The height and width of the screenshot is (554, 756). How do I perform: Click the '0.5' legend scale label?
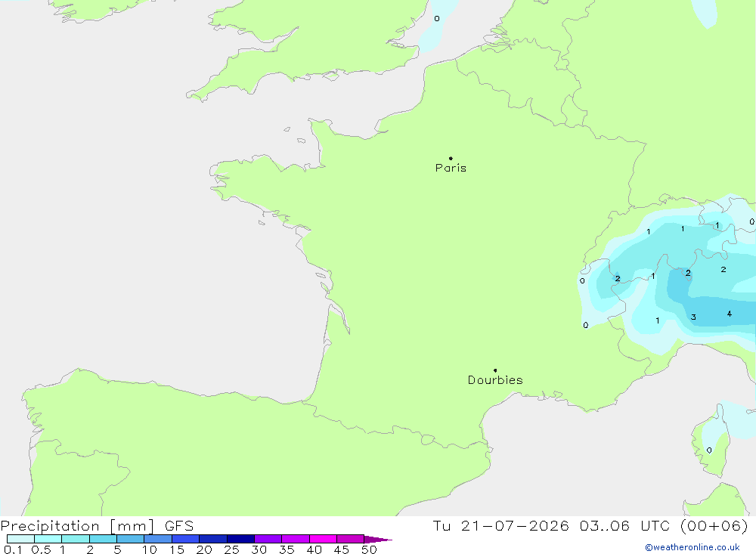coord(41,549)
